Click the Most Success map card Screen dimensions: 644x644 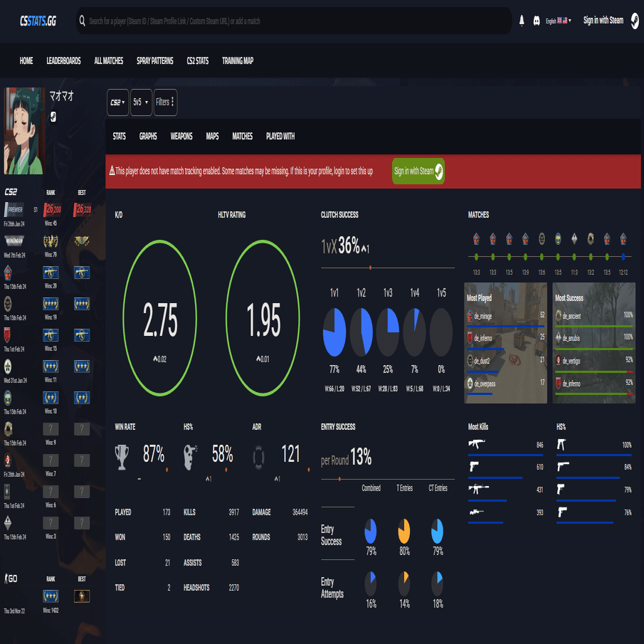(x=594, y=342)
